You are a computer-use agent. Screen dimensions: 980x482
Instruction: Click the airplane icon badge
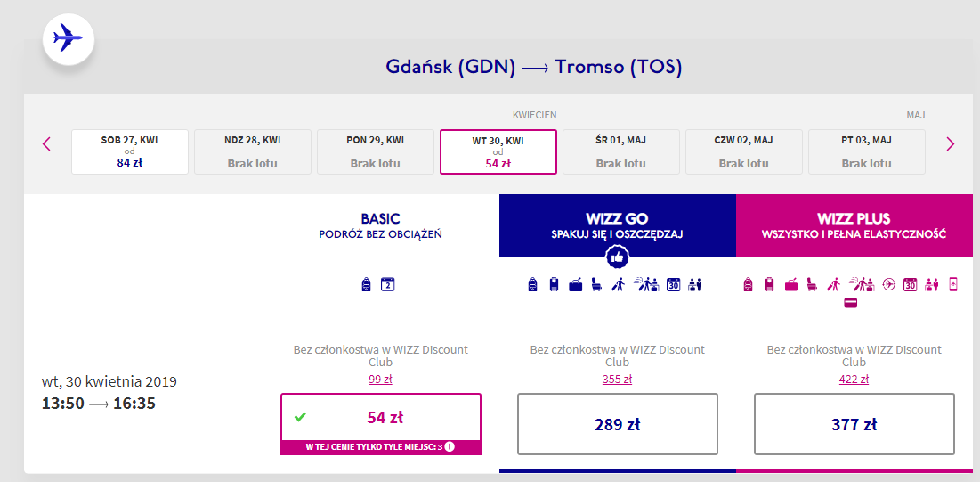tap(68, 39)
